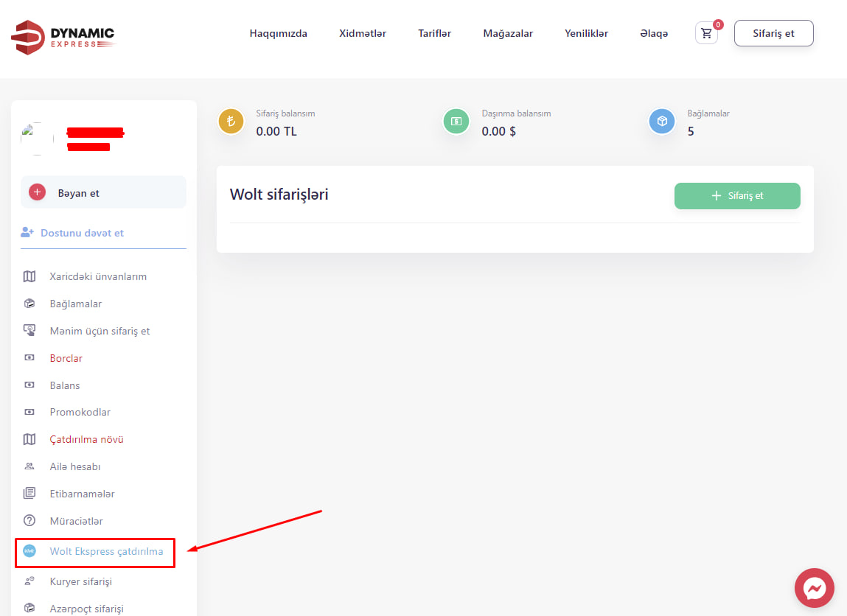
Task: Go to the Tariflər page
Action: [434, 33]
